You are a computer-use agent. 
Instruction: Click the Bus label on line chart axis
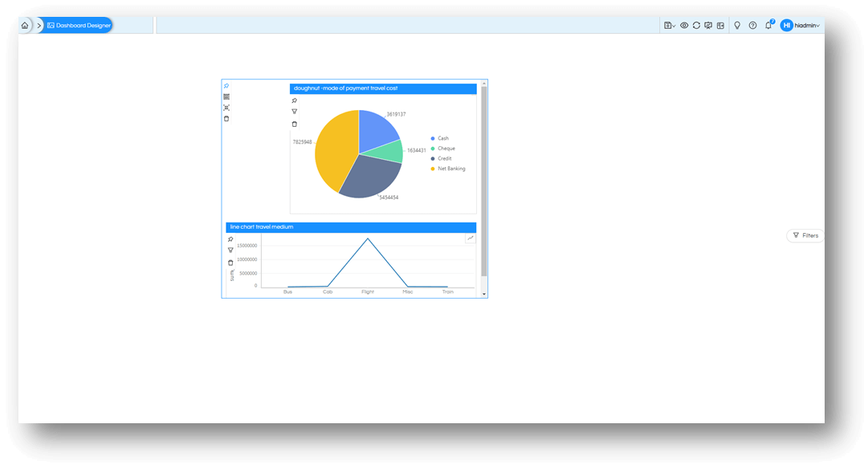[287, 292]
